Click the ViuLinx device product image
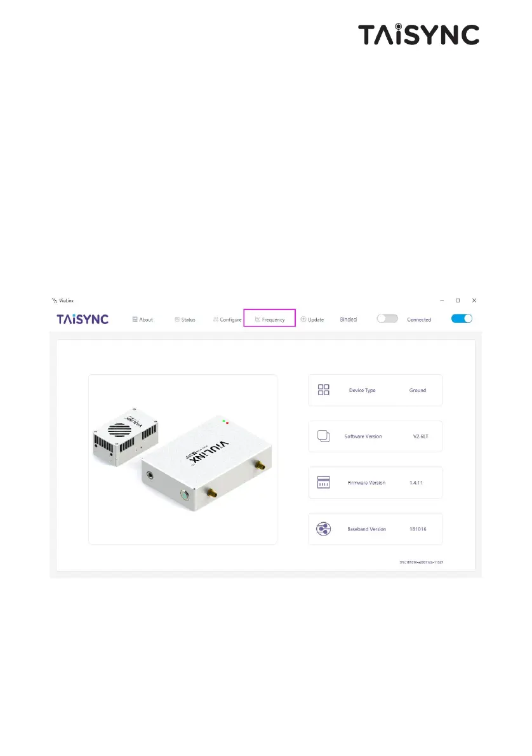 183,459
